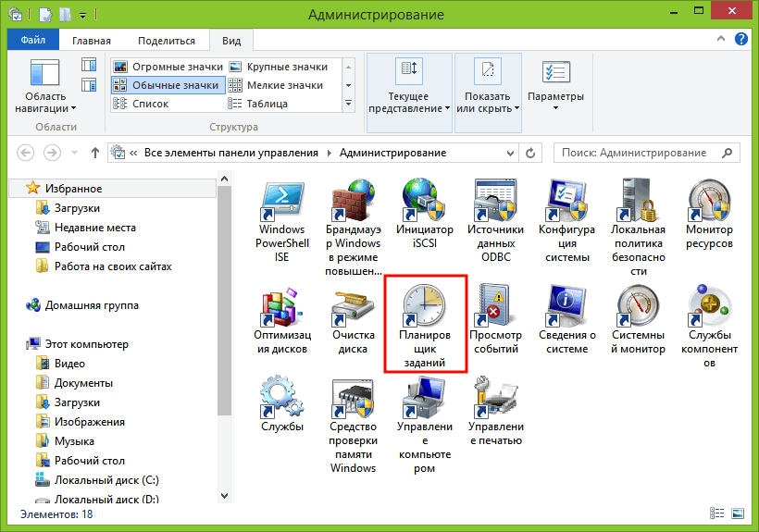Open Управление компьютером
The height and width of the screenshot is (532, 759).
pyautogui.click(x=424, y=426)
